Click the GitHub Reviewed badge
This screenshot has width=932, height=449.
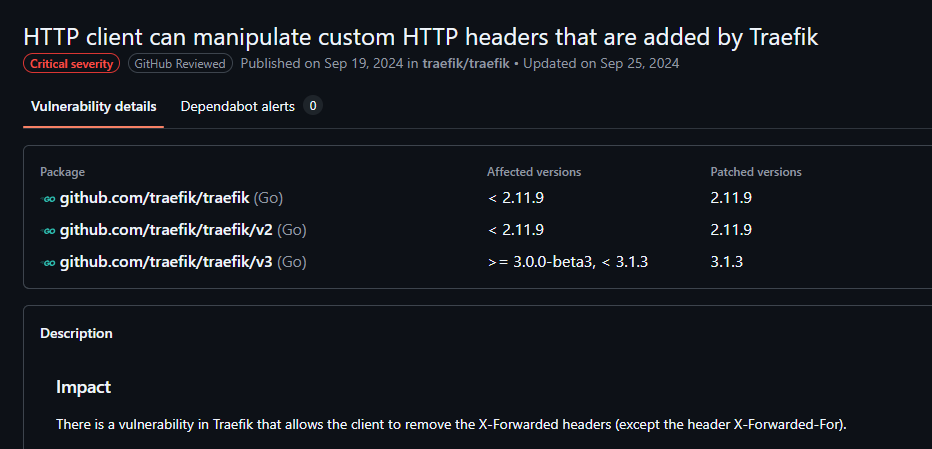tap(180, 64)
